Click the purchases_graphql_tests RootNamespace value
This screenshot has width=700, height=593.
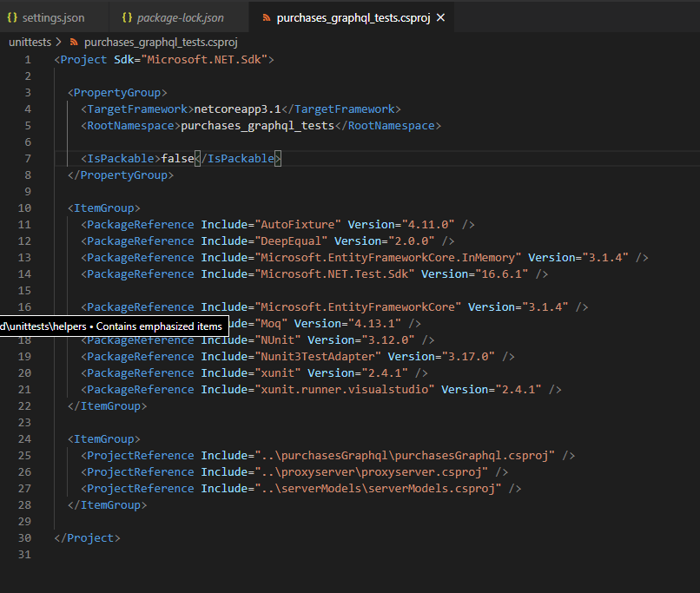258,126
